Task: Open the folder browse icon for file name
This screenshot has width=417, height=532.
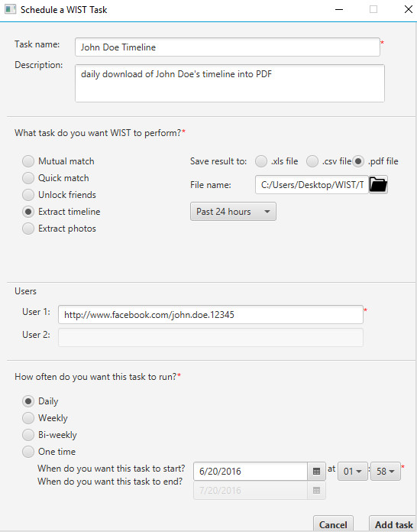Action: point(378,185)
